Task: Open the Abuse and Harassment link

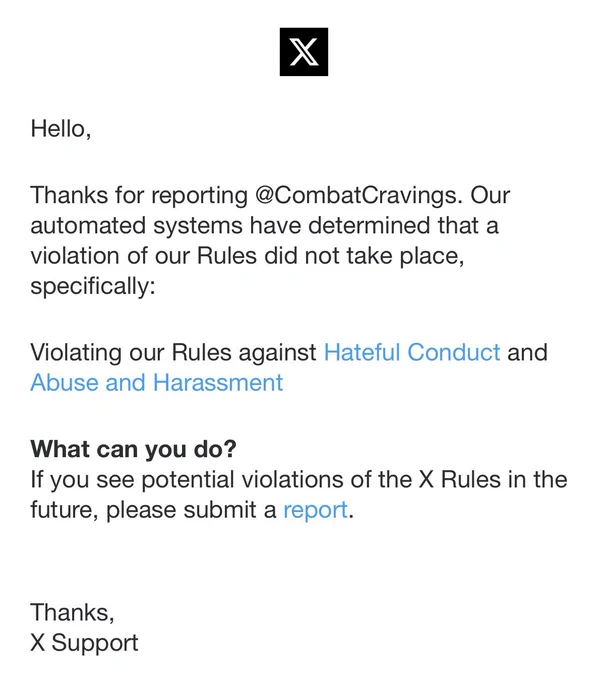Action: [x=157, y=382]
